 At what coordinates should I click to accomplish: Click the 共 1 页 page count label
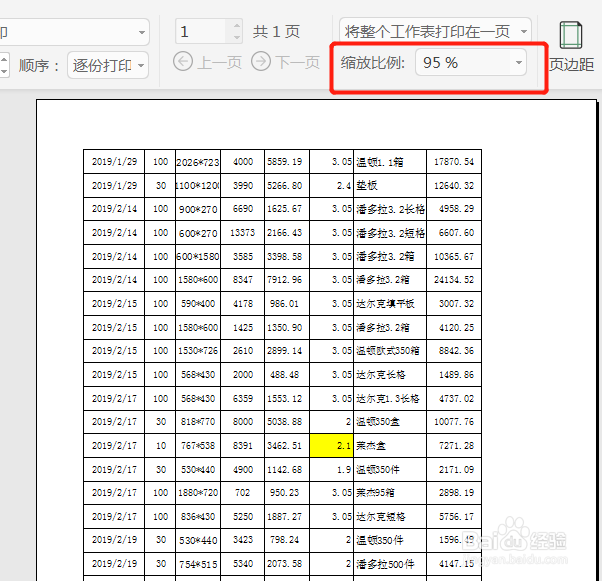[276, 31]
